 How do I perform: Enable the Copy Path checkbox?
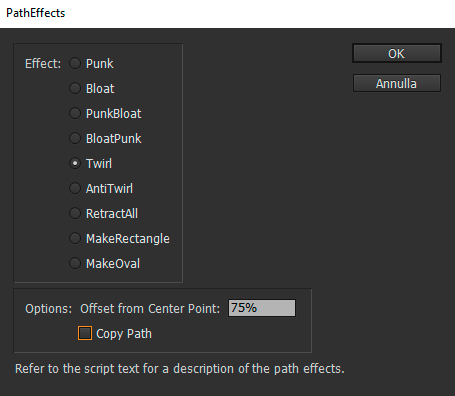(85, 333)
